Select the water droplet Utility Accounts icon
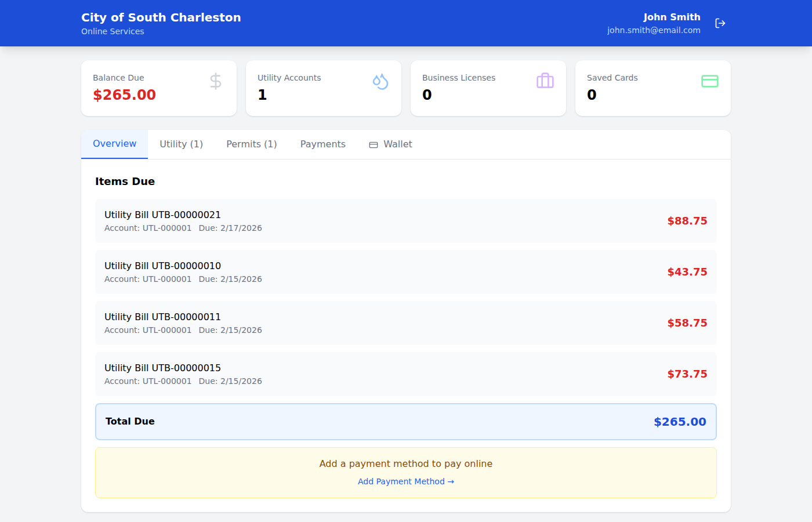 [x=380, y=81]
